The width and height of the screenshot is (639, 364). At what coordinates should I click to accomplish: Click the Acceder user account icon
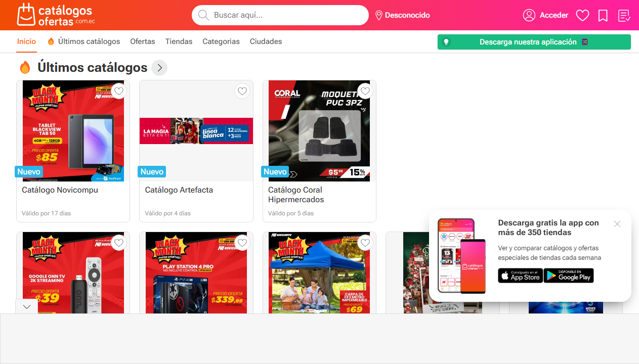click(529, 15)
